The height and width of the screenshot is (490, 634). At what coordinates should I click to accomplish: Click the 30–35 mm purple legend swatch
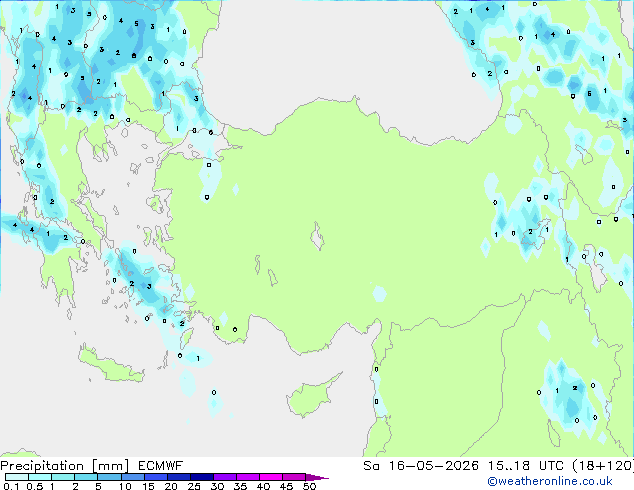[225, 477]
